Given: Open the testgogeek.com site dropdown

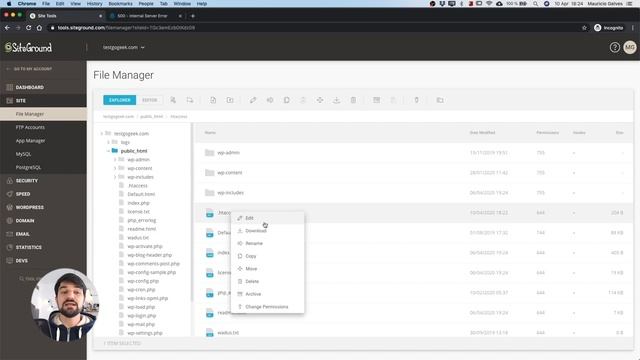Looking at the screenshot, I should pos(124,47).
